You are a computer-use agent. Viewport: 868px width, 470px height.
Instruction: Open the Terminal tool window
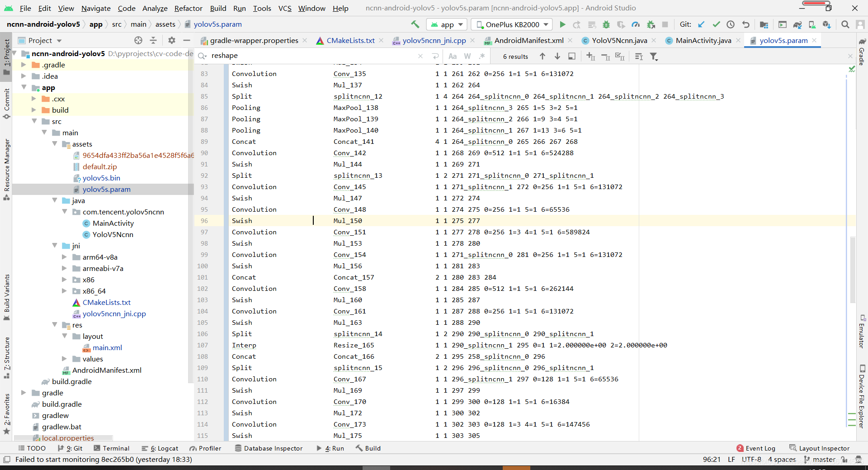tap(112, 448)
